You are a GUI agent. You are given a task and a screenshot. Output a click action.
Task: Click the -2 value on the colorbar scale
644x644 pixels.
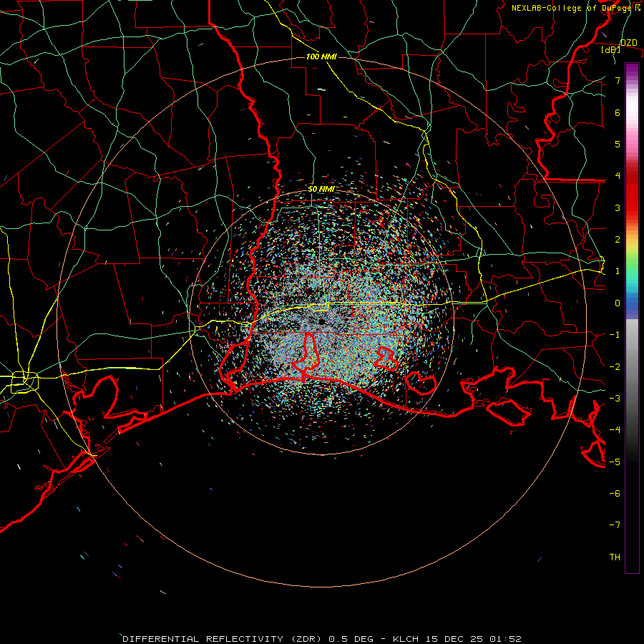(x=615, y=367)
